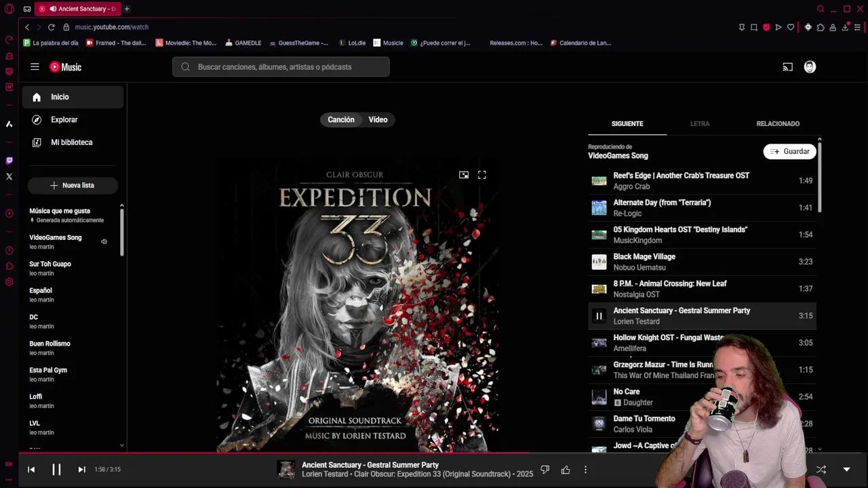868x488 pixels.
Task: Open the Letra tab
Action: pyautogui.click(x=700, y=123)
